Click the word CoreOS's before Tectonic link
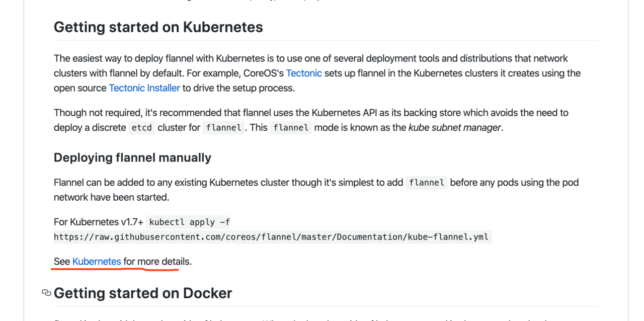 263,73
